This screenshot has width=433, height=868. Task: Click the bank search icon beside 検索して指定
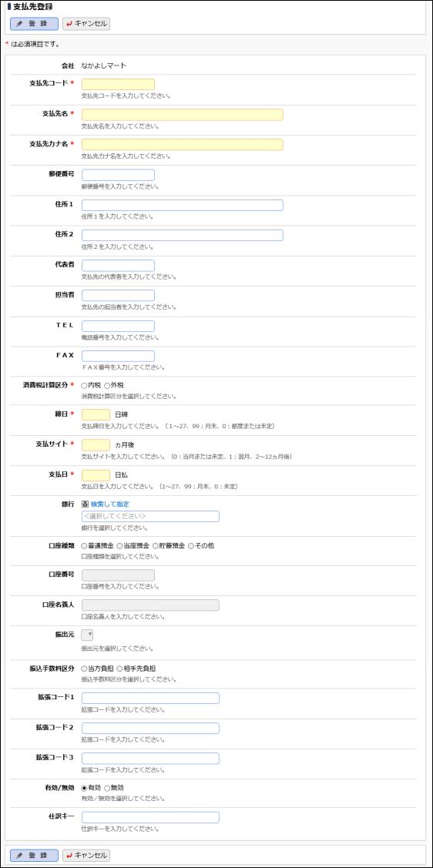[x=85, y=504]
